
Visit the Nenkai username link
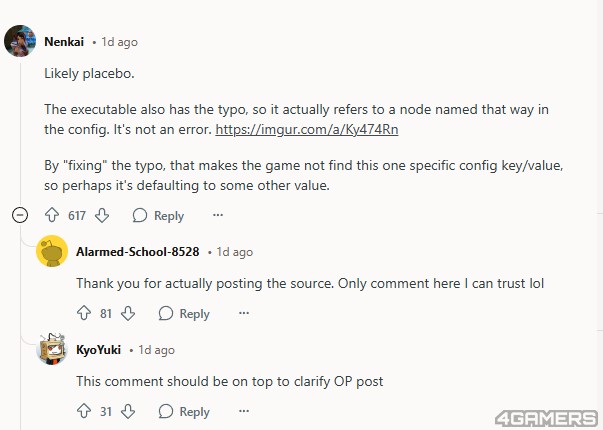64,42
